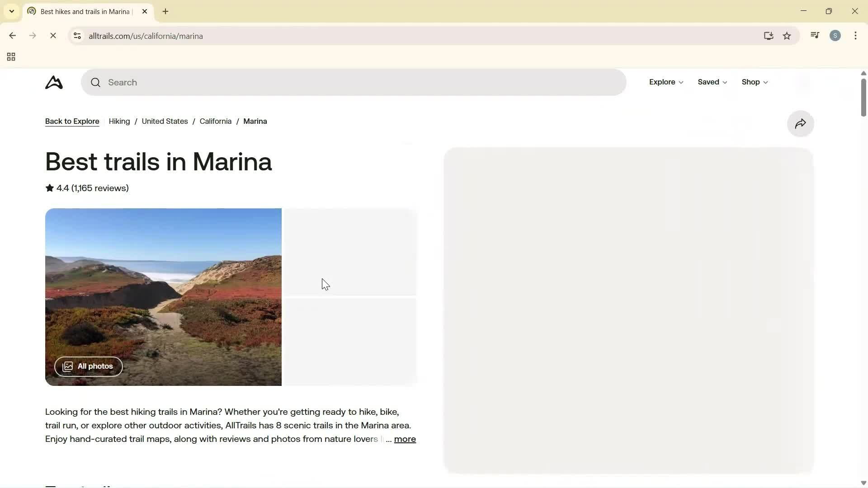Expand the Shop dropdown
This screenshot has height=488, width=868.
[x=754, y=82]
